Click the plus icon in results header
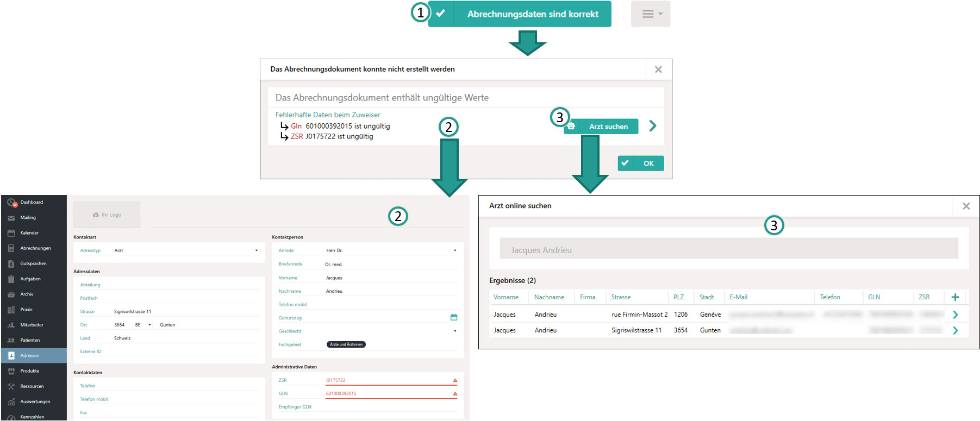Viewport: 980px width, 421px height. click(x=955, y=297)
